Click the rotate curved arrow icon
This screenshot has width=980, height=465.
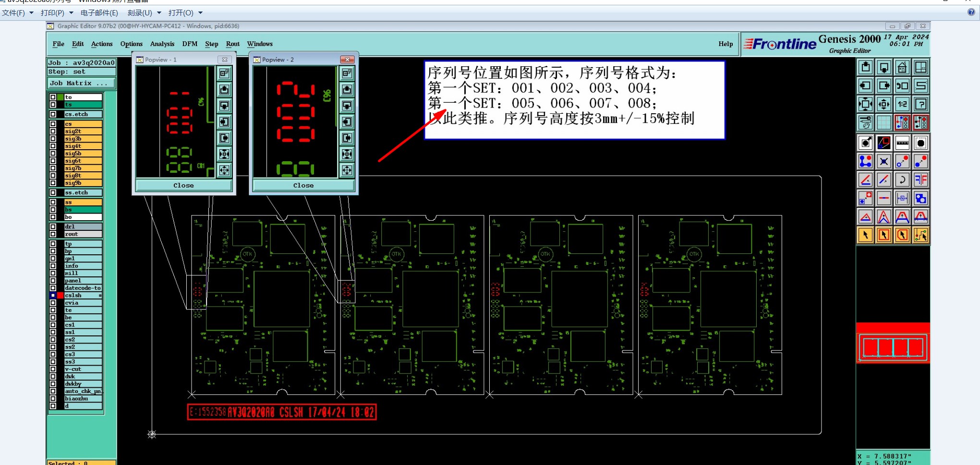tap(902, 180)
